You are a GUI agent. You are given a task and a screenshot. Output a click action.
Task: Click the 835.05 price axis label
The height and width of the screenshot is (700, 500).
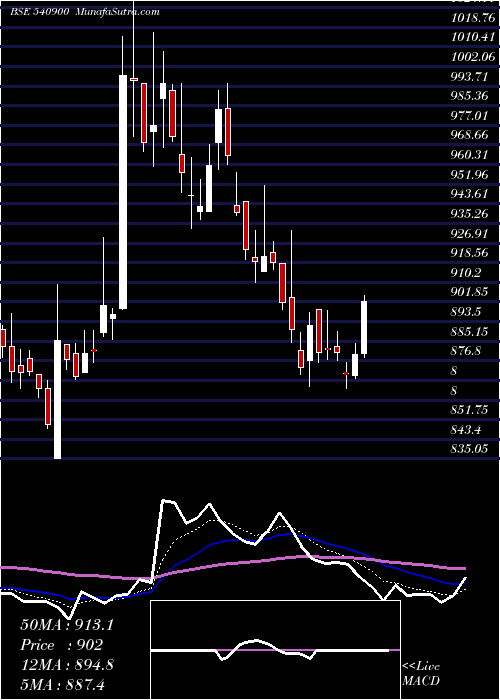(x=469, y=449)
